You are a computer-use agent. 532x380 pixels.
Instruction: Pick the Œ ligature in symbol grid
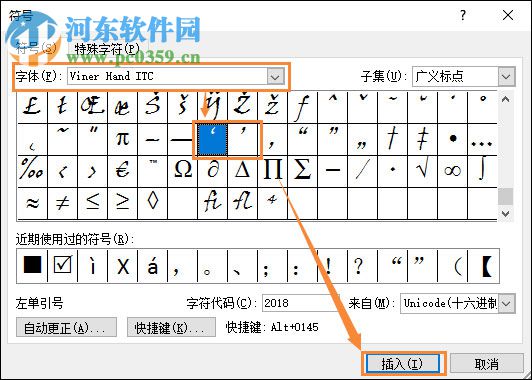92,107
